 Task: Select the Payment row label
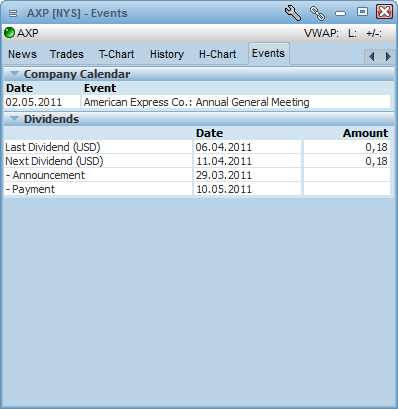pyautogui.click(x=98, y=189)
